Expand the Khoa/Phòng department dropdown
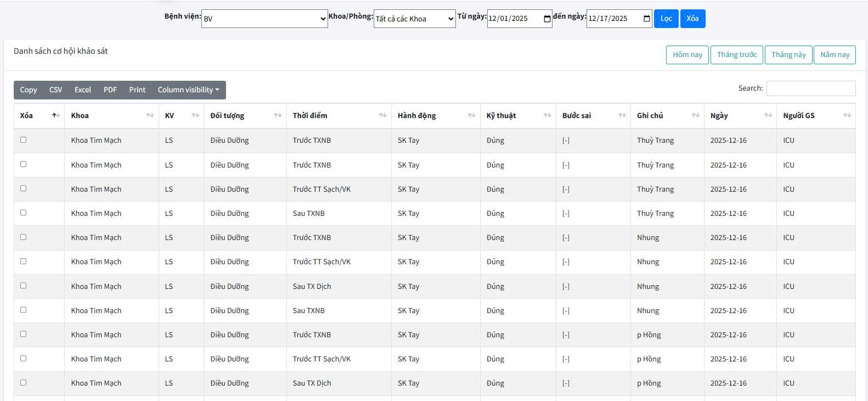868x401 pixels. click(x=414, y=19)
